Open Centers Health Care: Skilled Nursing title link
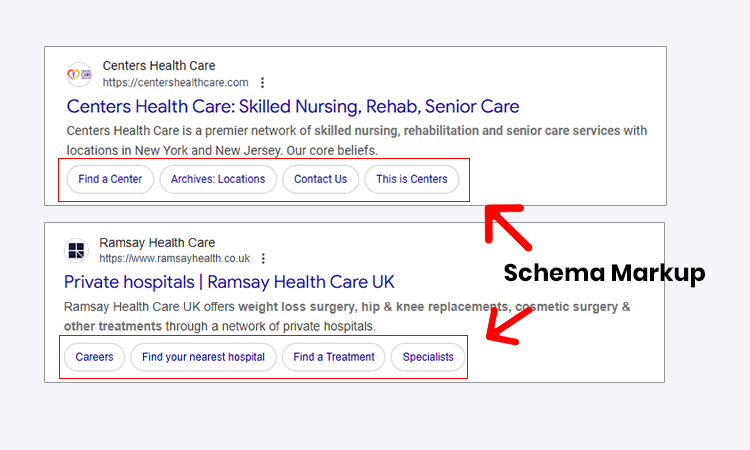This screenshot has width=750, height=450. 293,106
